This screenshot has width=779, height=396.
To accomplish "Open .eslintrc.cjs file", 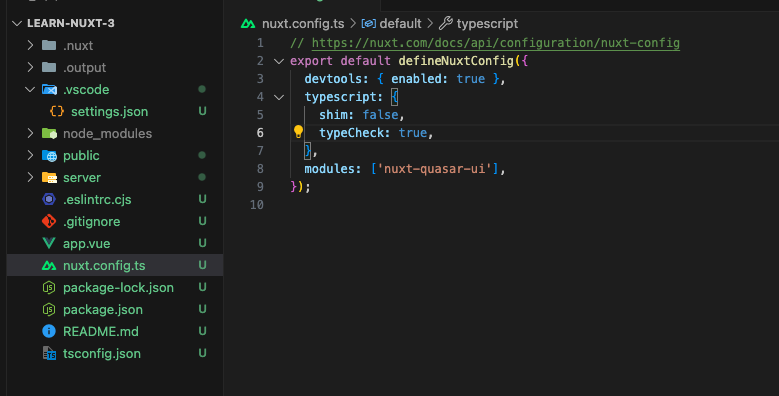I will (97, 199).
